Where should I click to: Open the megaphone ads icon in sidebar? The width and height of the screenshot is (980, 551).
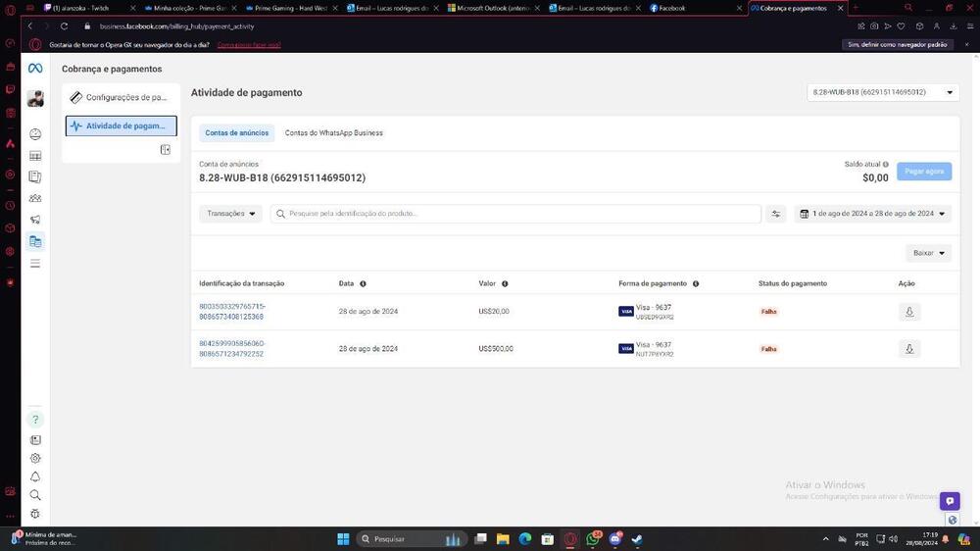click(x=35, y=220)
